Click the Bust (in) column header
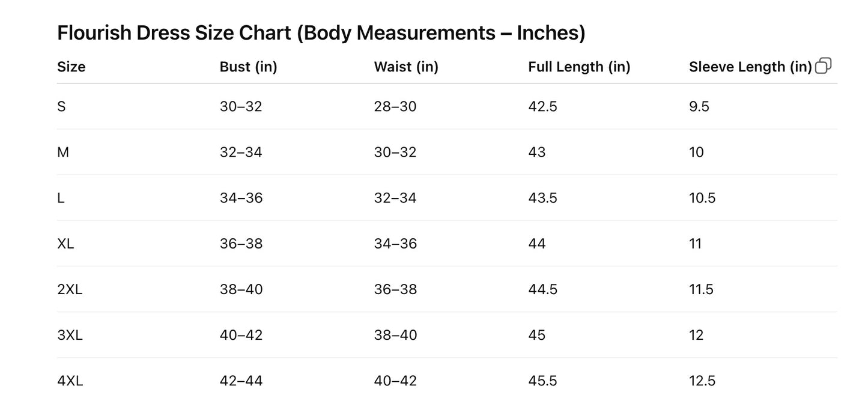The width and height of the screenshot is (868, 413). pos(248,67)
